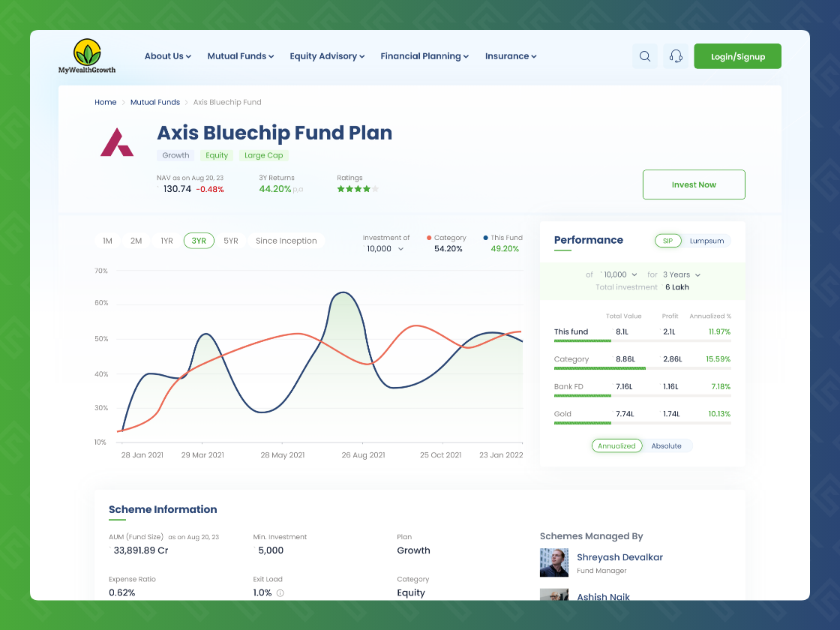Click the Invest Now button
This screenshot has height=630, width=840.
[694, 184]
